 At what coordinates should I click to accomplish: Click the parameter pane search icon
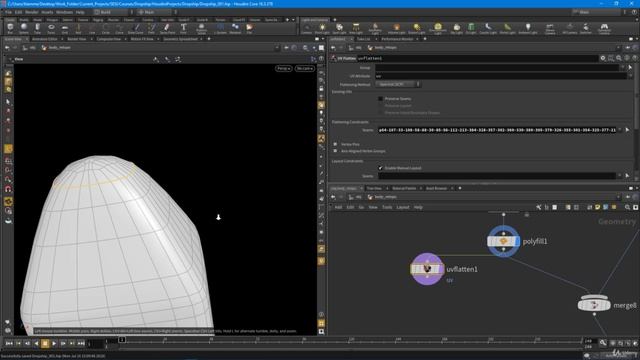[619, 58]
